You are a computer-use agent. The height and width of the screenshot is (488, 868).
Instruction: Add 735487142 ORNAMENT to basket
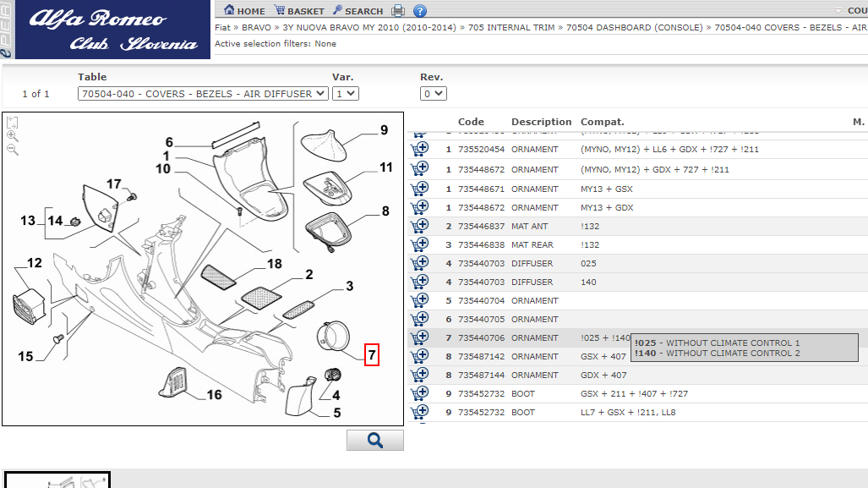419,355
